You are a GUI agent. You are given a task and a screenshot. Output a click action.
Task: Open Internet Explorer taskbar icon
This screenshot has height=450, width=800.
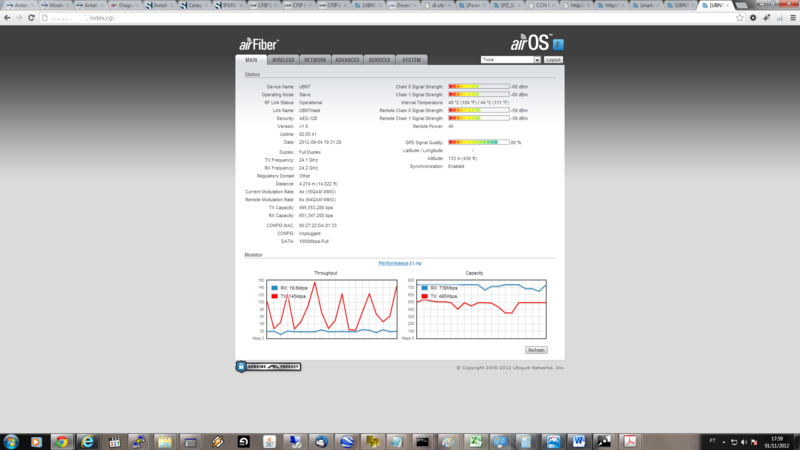(x=88, y=442)
